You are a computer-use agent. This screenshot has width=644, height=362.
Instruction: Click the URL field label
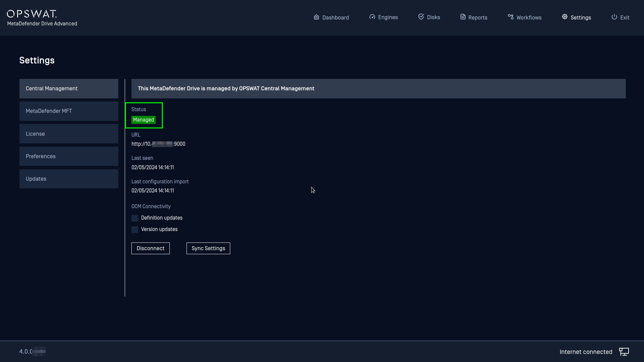136,135
